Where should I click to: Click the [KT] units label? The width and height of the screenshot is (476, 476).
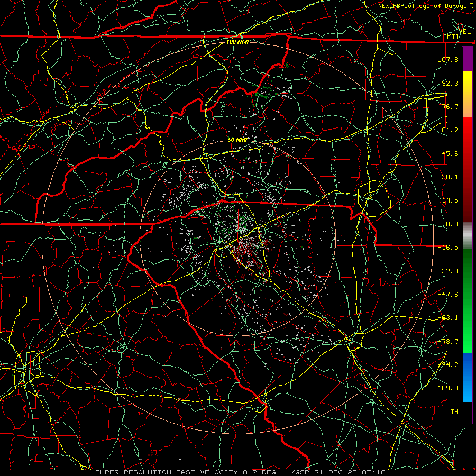452,36
